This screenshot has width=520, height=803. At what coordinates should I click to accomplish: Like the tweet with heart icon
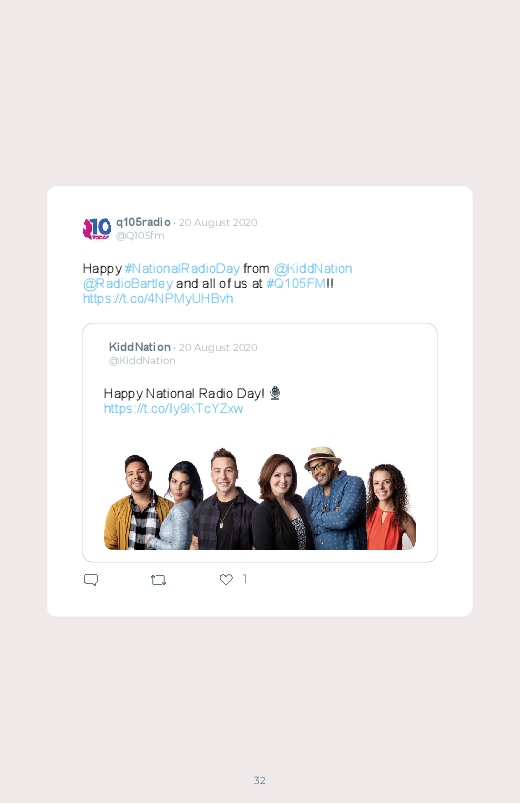click(x=226, y=579)
